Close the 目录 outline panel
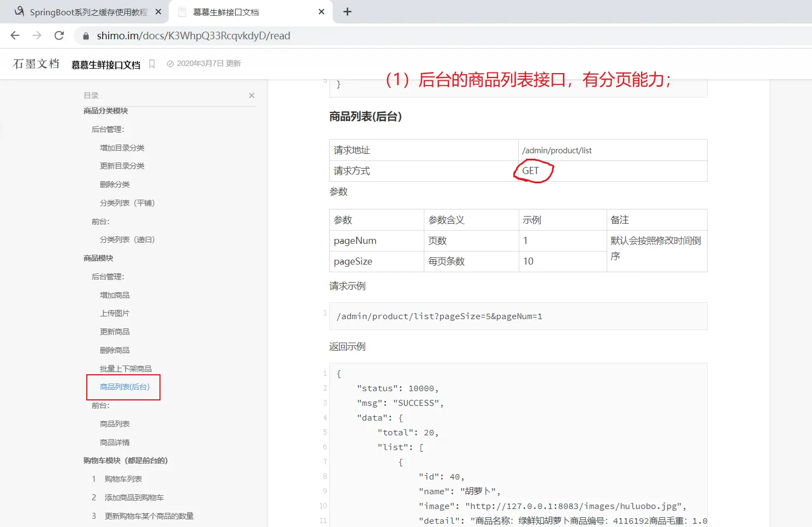This screenshot has height=527, width=812. click(x=252, y=95)
